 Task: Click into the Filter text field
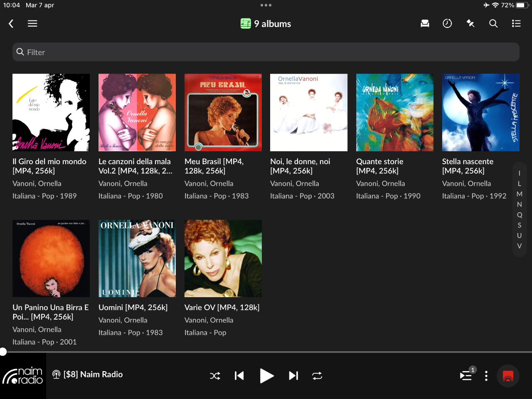click(x=266, y=52)
